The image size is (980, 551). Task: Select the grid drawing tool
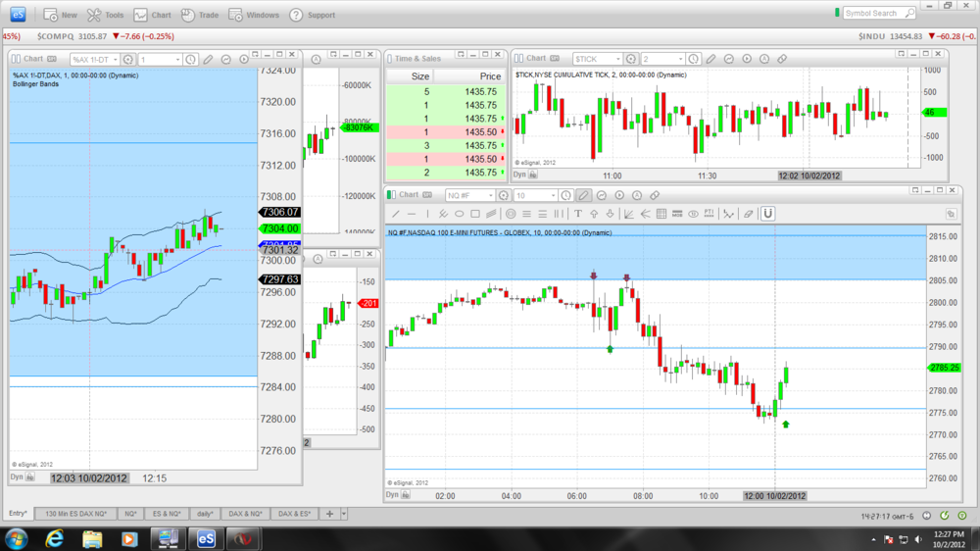tap(661, 214)
